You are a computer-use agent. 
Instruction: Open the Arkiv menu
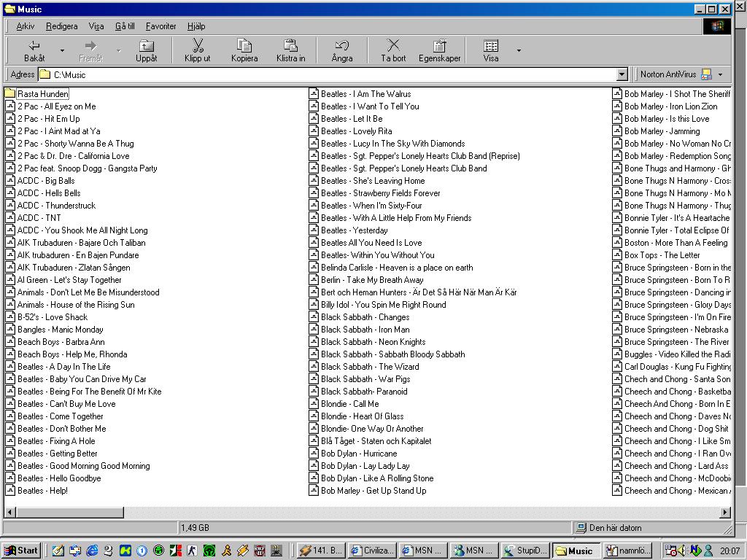[26, 26]
